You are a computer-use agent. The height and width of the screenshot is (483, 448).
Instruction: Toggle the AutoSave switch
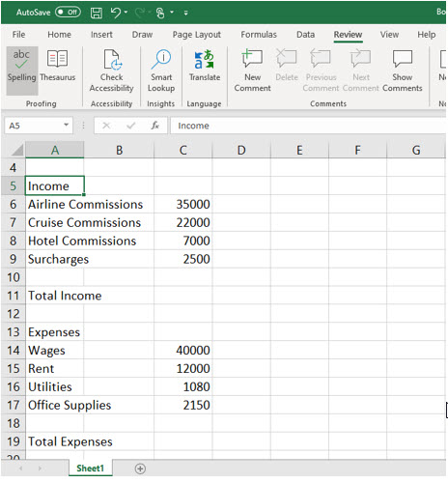(68, 13)
